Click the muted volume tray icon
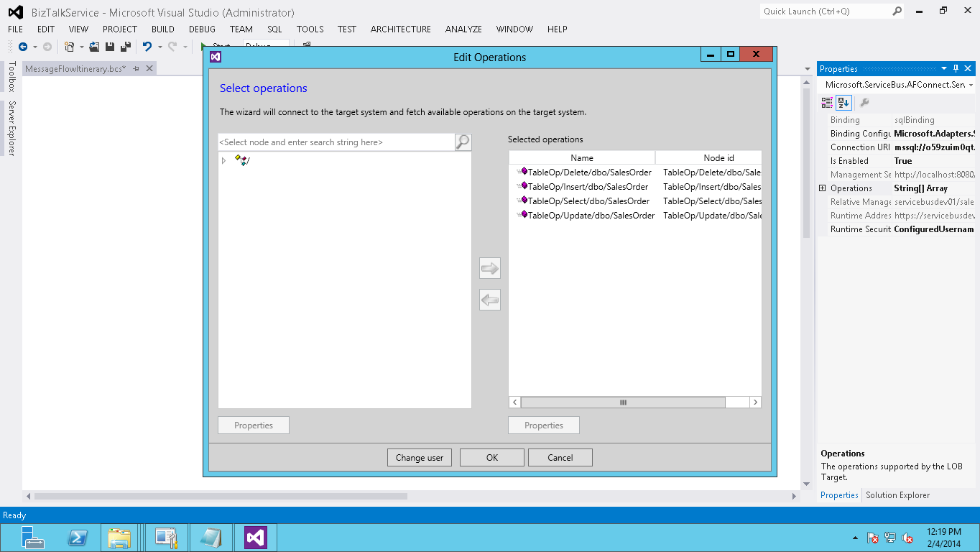Image resolution: width=980 pixels, height=552 pixels. tap(907, 538)
